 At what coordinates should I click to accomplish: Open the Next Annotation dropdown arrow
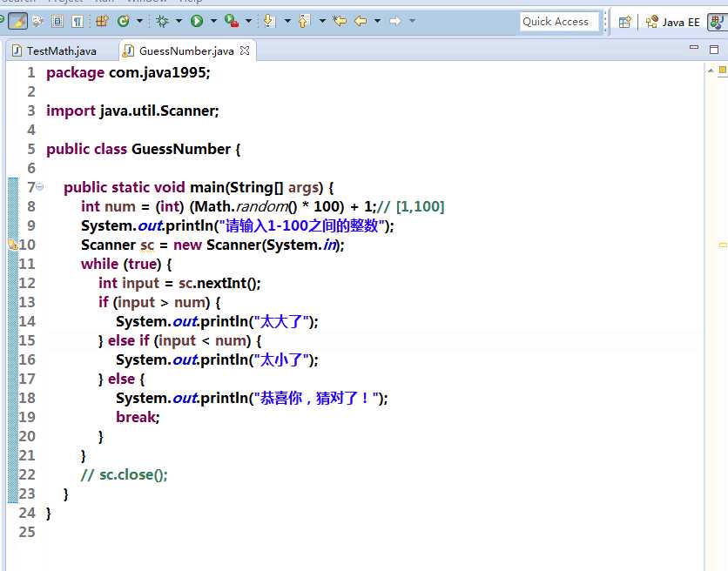(x=287, y=21)
